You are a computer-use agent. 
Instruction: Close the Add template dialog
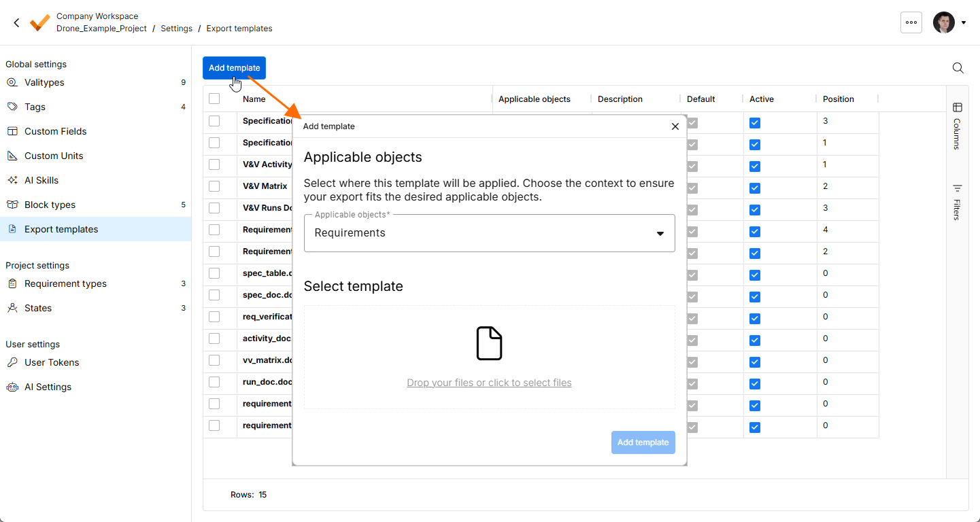pos(675,126)
